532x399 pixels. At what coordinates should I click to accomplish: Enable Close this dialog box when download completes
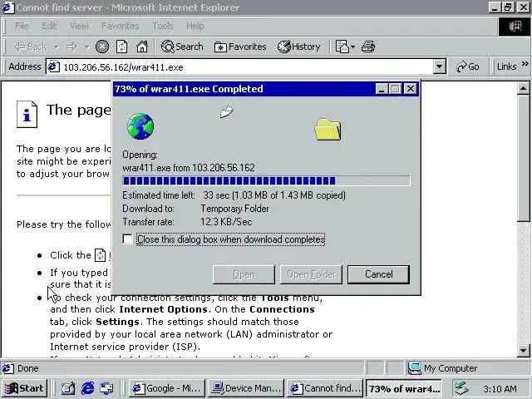tap(127, 239)
